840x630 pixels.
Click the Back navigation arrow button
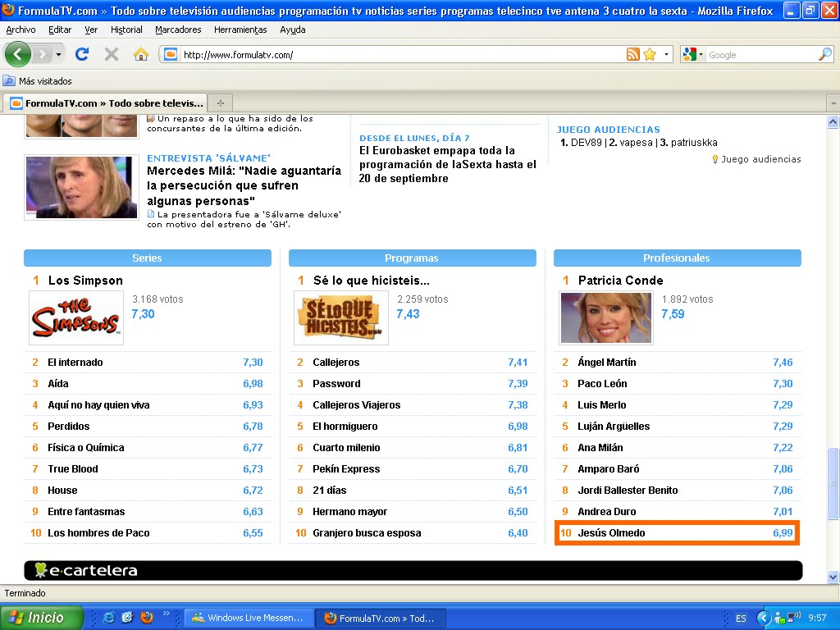pos(18,55)
